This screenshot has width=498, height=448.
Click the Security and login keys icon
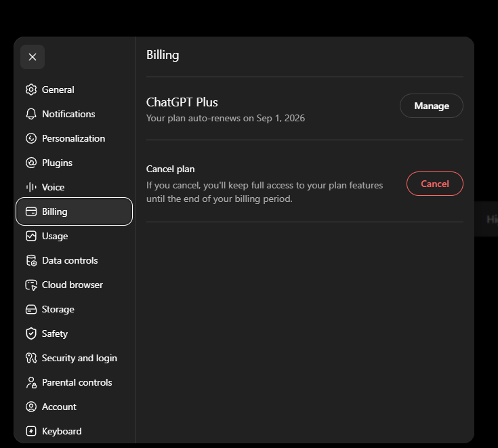pos(31,358)
